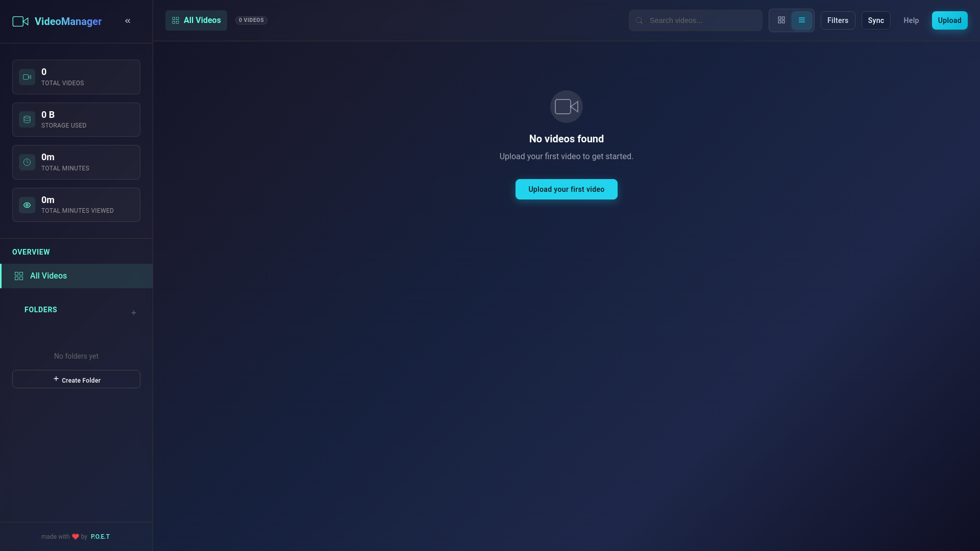This screenshot has height=551, width=980.
Task: Click the Upload button in header
Action: point(949,20)
